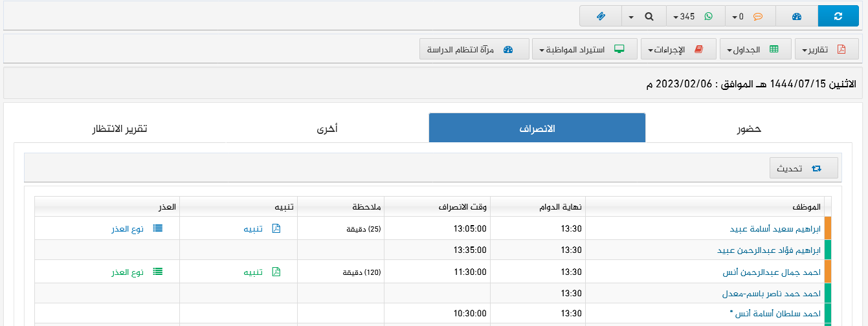This screenshot has height=326, width=868.
Task: Open the الجداول tables dropdown
Action: point(753,50)
